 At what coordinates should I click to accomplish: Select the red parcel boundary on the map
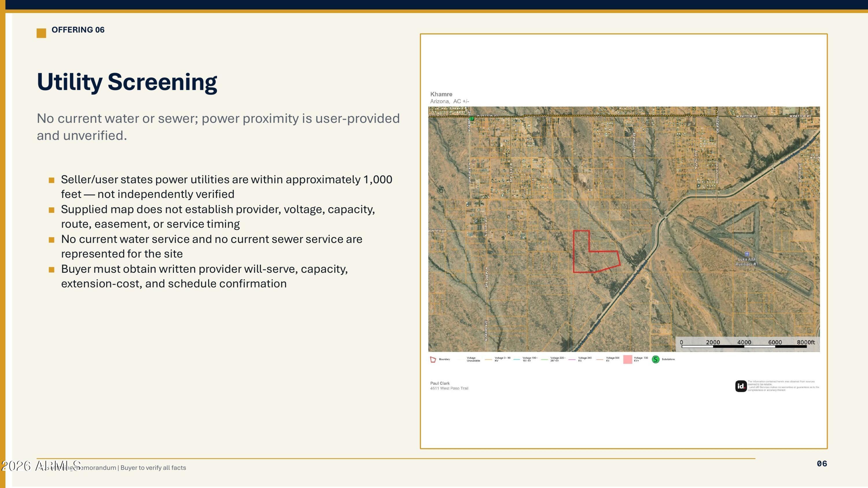(x=596, y=252)
